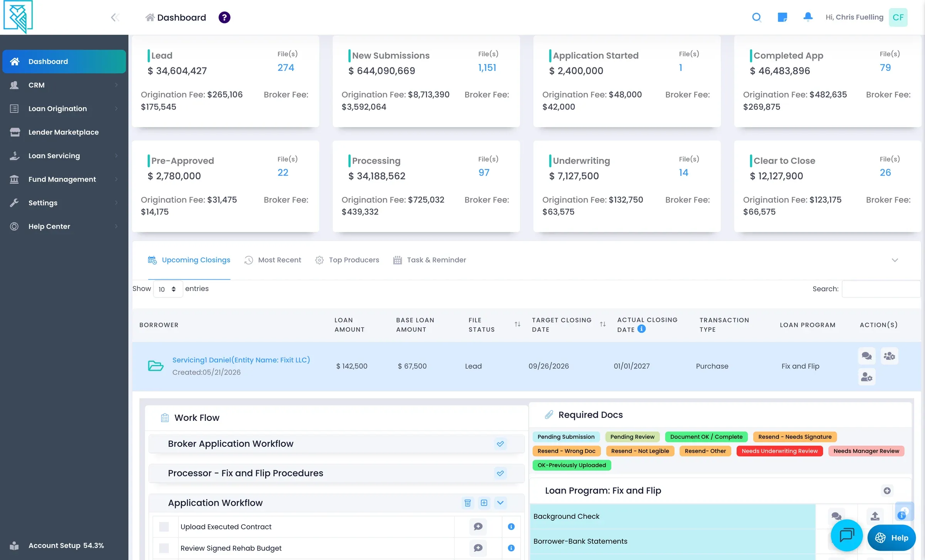
Task: Select the Borrower-Bank Statements row
Action: pos(673,542)
